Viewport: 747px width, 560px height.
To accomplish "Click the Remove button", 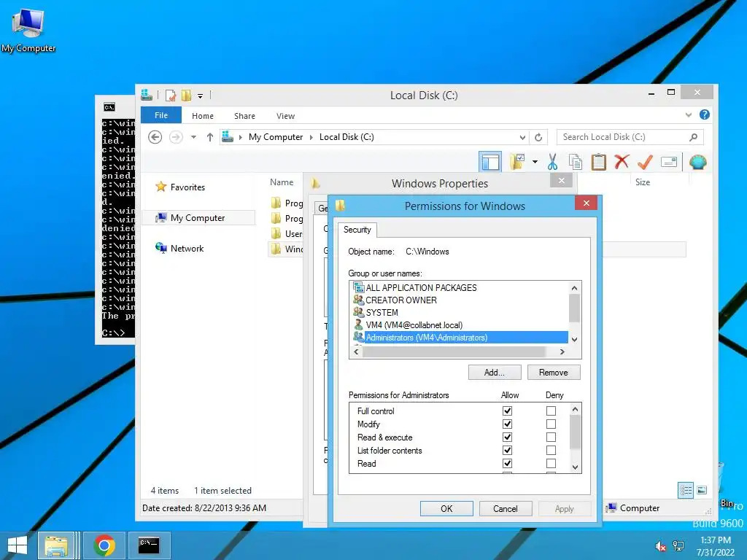I will [554, 373].
